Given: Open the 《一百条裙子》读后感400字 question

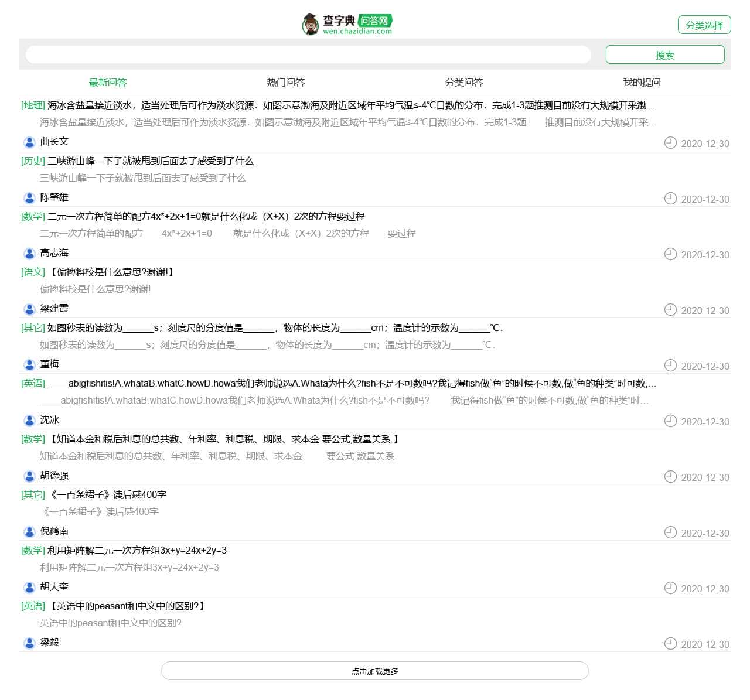Looking at the screenshot, I should coord(107,495).
